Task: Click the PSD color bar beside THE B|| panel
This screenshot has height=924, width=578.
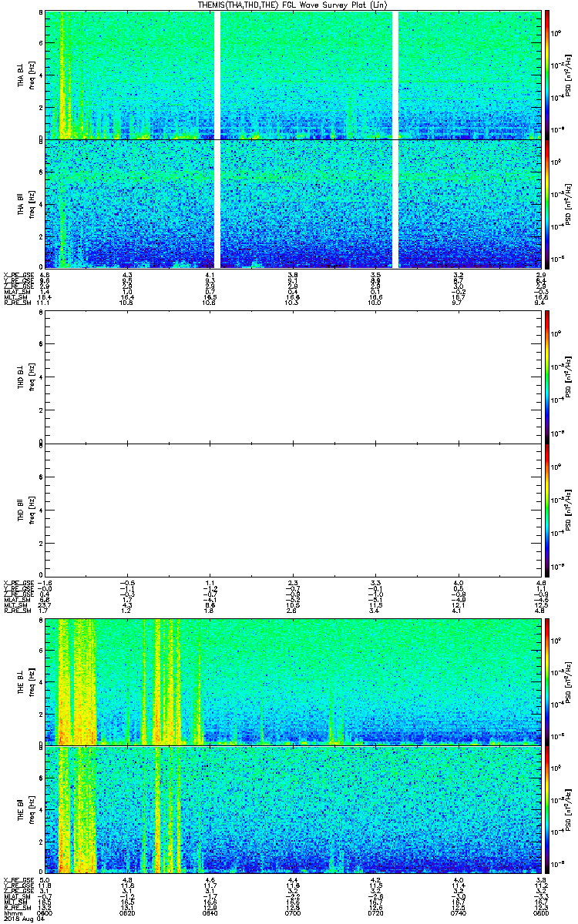Action: point(548,808)
